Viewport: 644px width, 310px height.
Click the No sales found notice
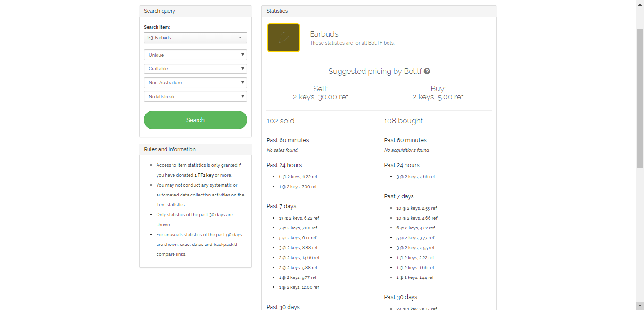pos(282,150)
